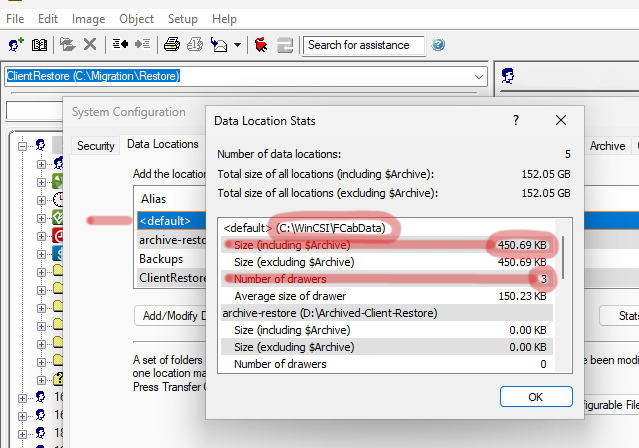Screen dimensions: 639x448
Task: Click the envelope with blue arrow icon
Action: click(219, 44)
